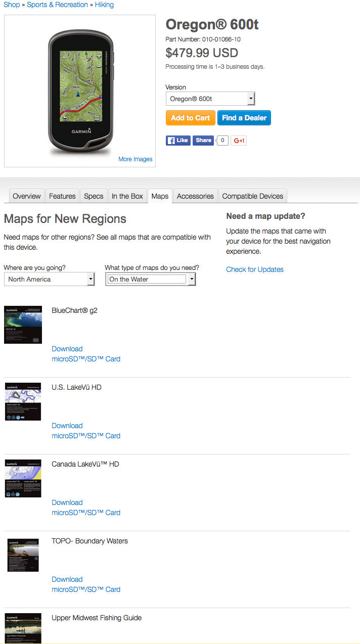Image resolution: width=360 pixels, height=644 pixels.
Task: Click the Maps for New Regions heading
Action: coord(65,219)
